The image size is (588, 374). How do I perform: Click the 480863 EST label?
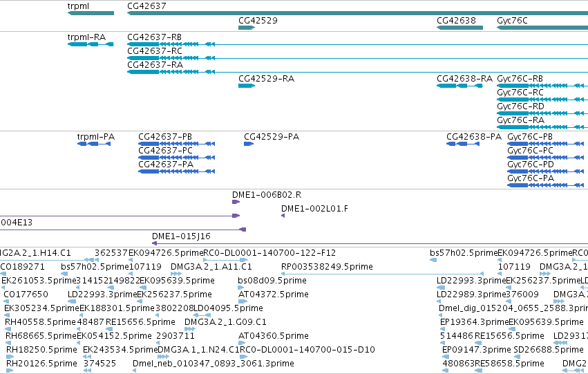pos(459,364)
